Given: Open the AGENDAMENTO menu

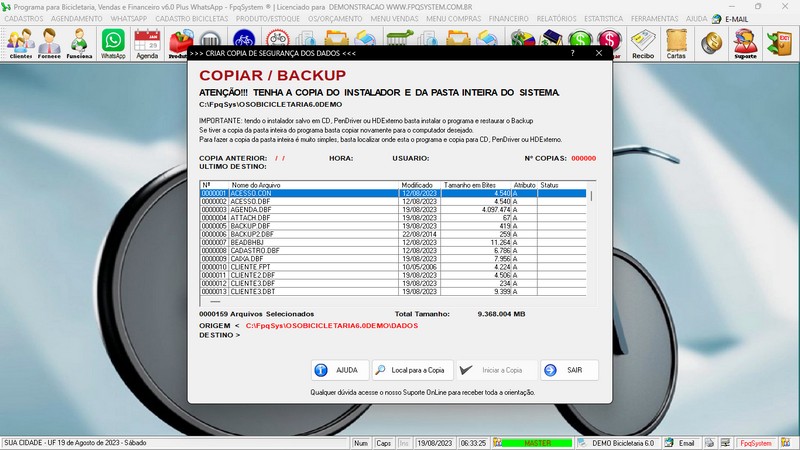Looking at the screenshot, I should pos(77,18).
